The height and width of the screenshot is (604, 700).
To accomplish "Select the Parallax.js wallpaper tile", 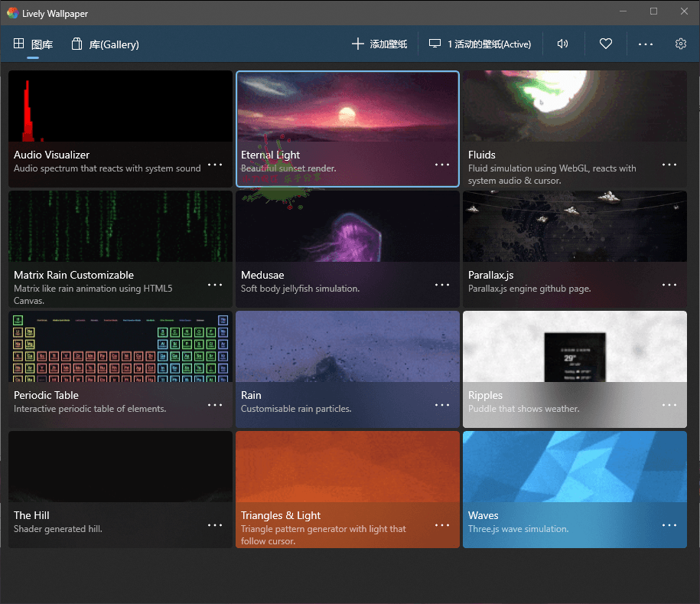I will click(x=575, y=227).
